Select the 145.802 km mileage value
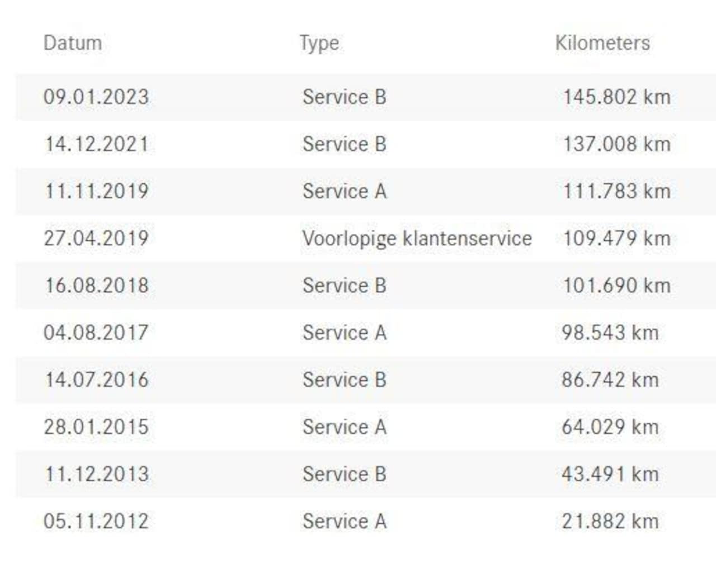This screenshot has width=716, height=588. (x=616, y=97)
